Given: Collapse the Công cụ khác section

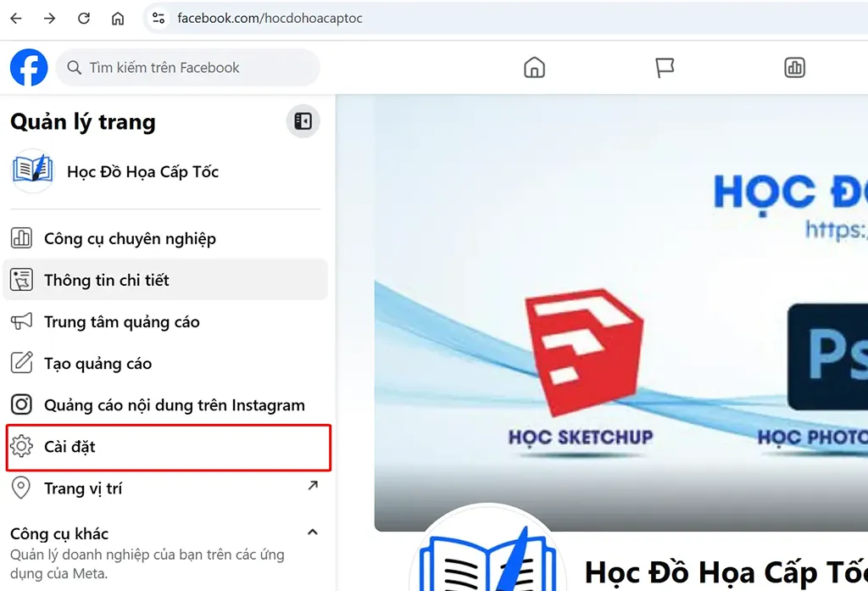Looking at the screenshot, I should pos(312,532).
